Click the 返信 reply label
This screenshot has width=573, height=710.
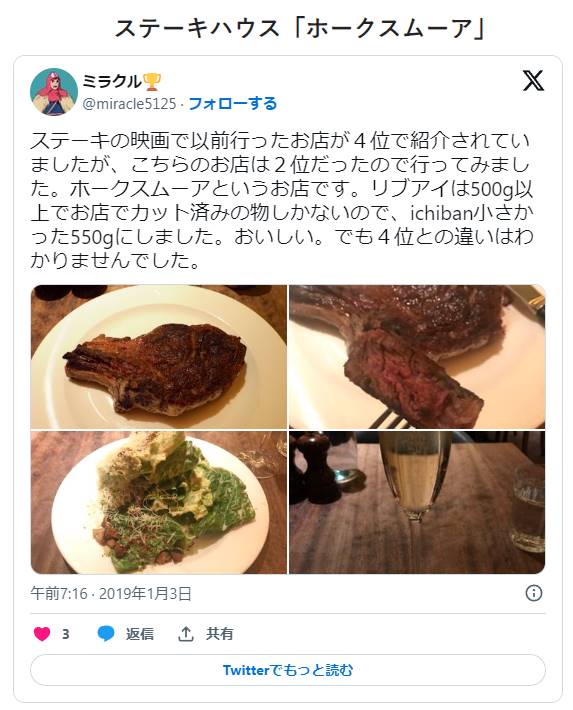click(140, 633)
